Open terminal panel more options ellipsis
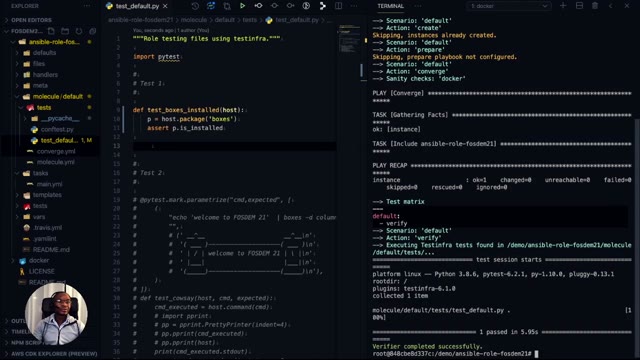 418,6
